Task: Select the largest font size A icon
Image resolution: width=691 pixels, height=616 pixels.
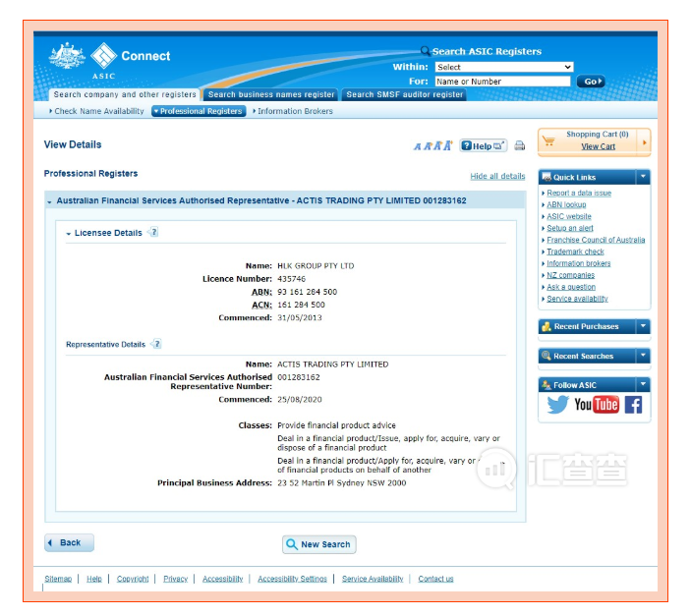Action: pyautogui.click(x=448, y=145)
